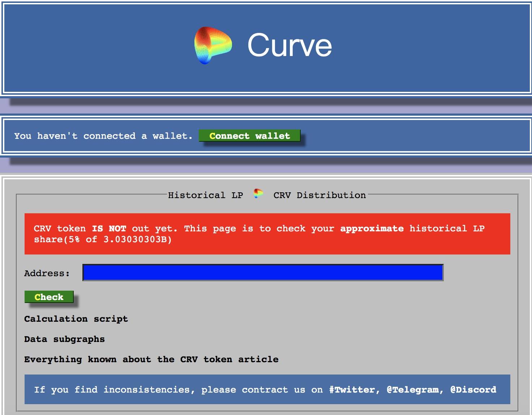Open the Data subgraphs link
Viewport: 532px width, 415px height.
[x=64, y=339]
